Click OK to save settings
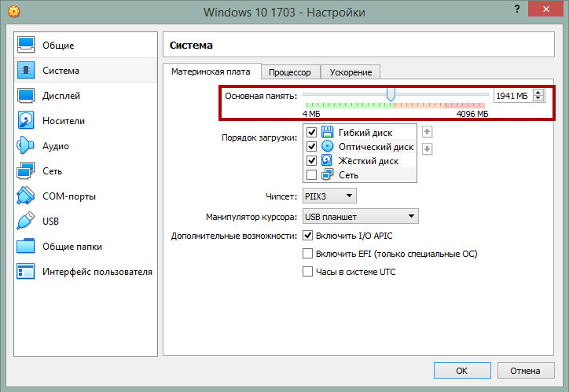 (462, 371)
